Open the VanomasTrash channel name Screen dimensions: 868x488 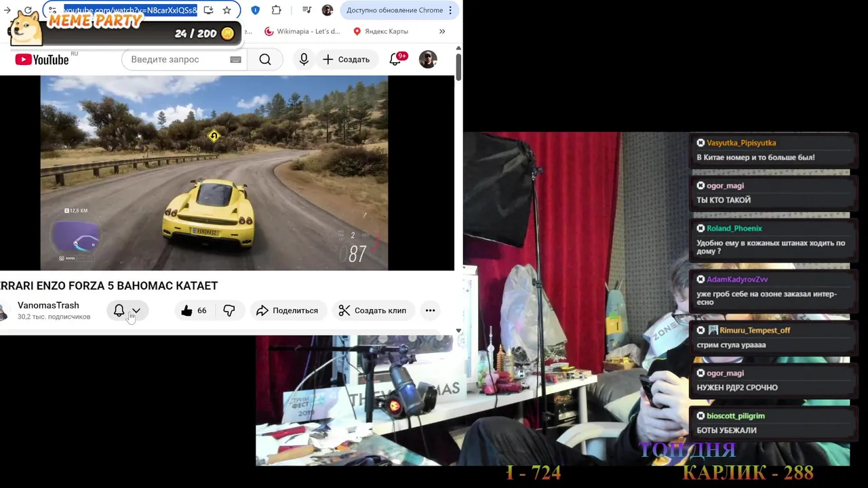pyautogui.click(x=48, y=306)
